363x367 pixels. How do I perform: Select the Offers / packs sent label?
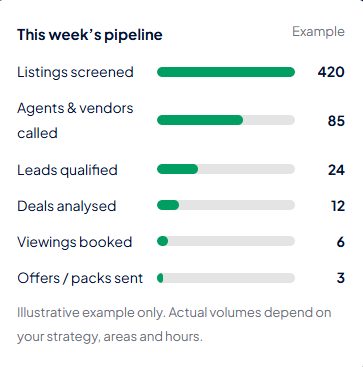[80, 278]
